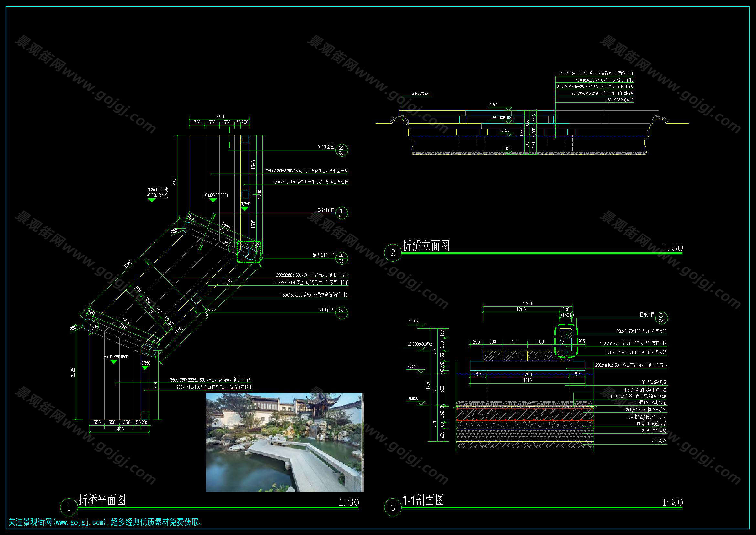Click the 1:20 scale label

pos(672,502)
